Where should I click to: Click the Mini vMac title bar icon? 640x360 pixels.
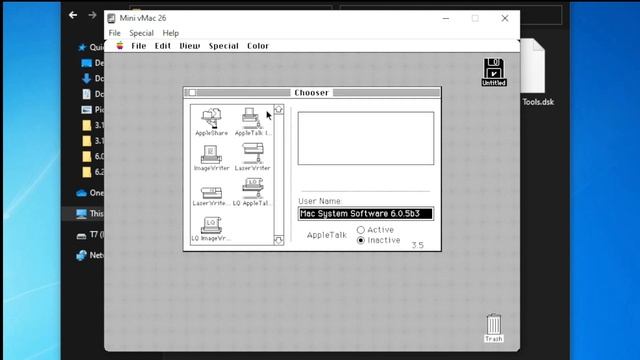(x=111, y=18)
